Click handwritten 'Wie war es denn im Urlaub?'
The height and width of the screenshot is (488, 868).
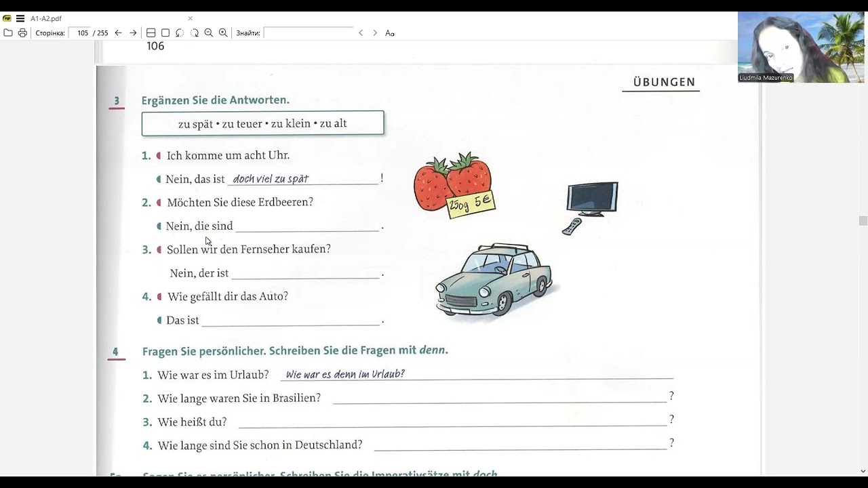(x=345, y=374)
